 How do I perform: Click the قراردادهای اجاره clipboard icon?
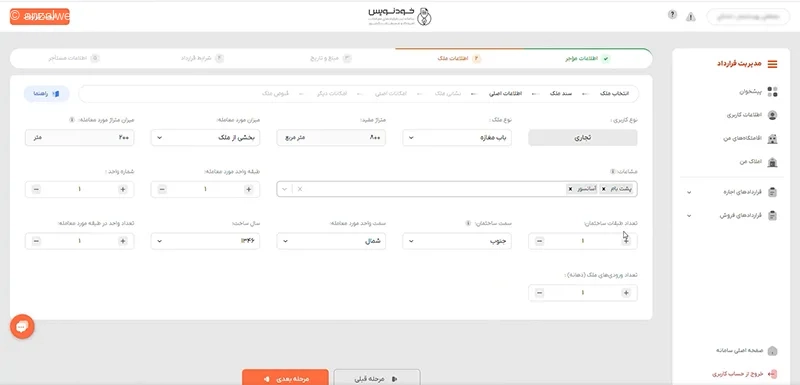[x=772, y=192]
